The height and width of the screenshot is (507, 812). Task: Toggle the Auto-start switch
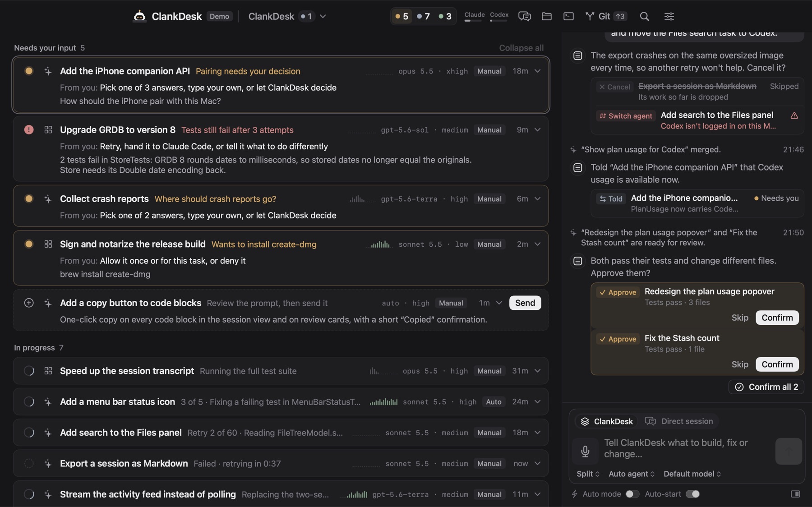coord(692,494)
